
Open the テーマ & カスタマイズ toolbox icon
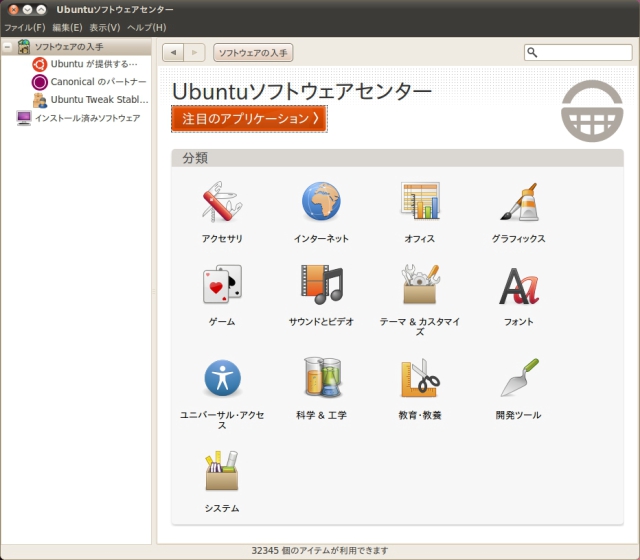[x=420, y=284]
